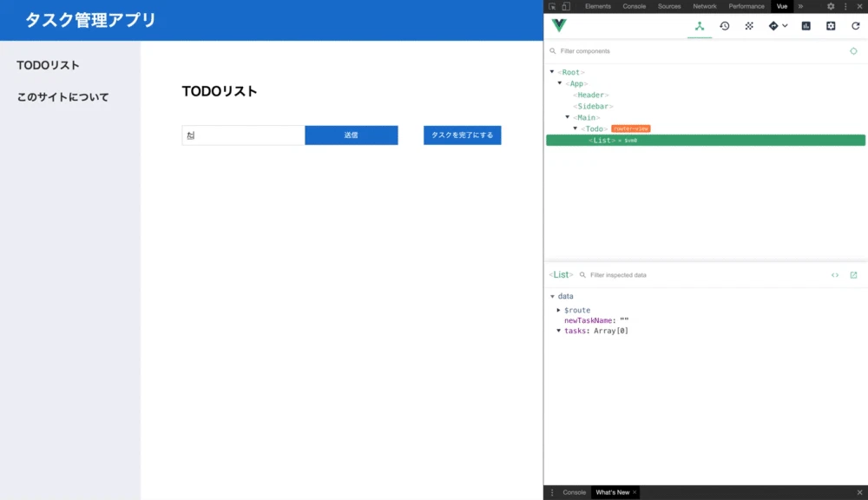868x500 pixels.
Task: Click the select component in page icon
Action: (853, 51)
